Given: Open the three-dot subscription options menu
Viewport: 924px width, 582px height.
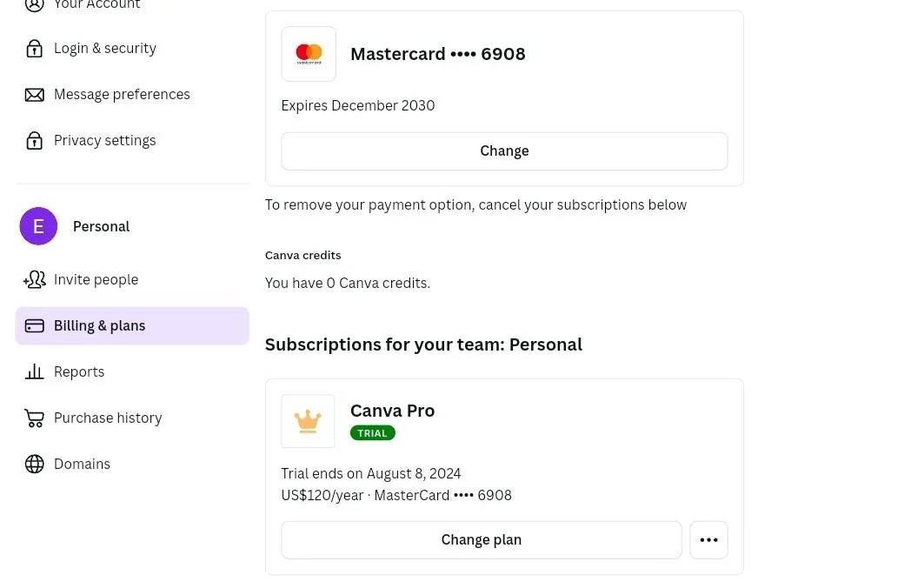Looking at the screenshot, I should (x=709, y=539).
